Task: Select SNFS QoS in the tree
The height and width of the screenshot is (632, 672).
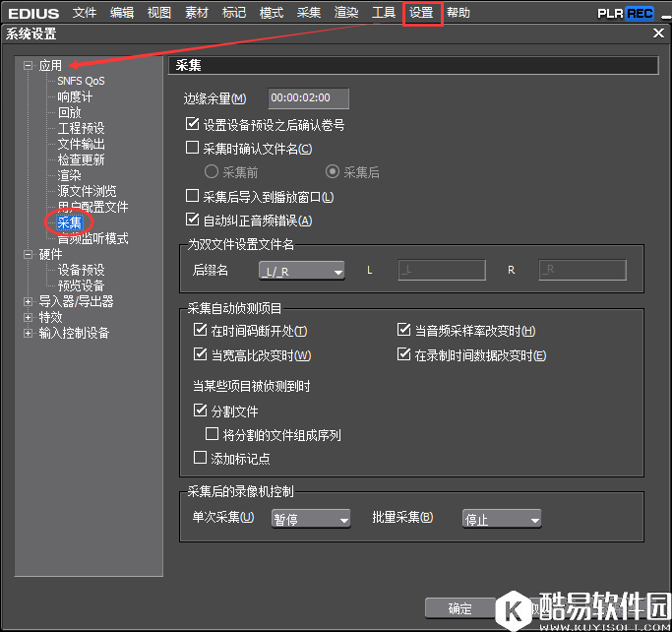Action: [x=81, y=81]
